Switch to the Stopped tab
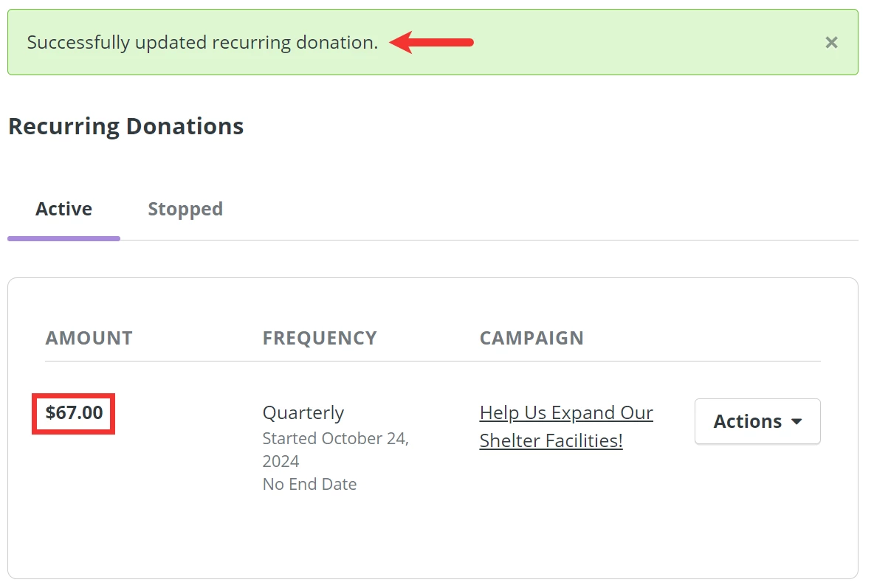The height and width of the screenshot is (588, 874). click(x=185, y=209)
